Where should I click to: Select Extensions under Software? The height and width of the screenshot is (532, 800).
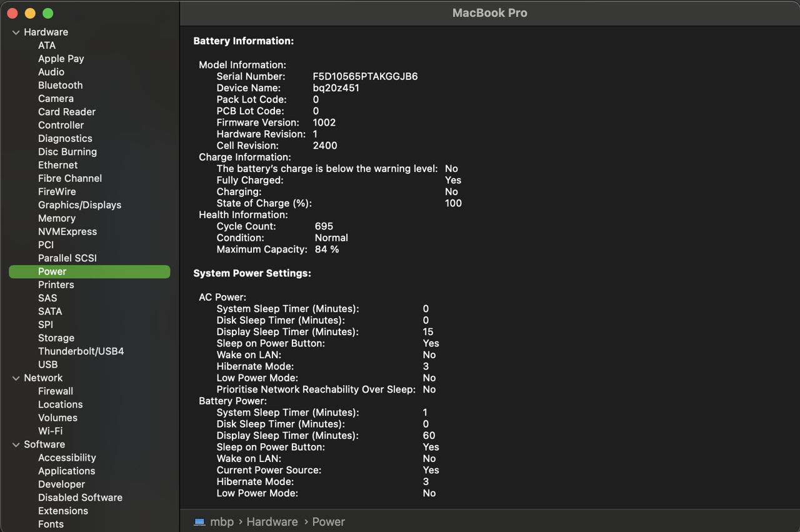pyautogui.click(x=63, y=511)
